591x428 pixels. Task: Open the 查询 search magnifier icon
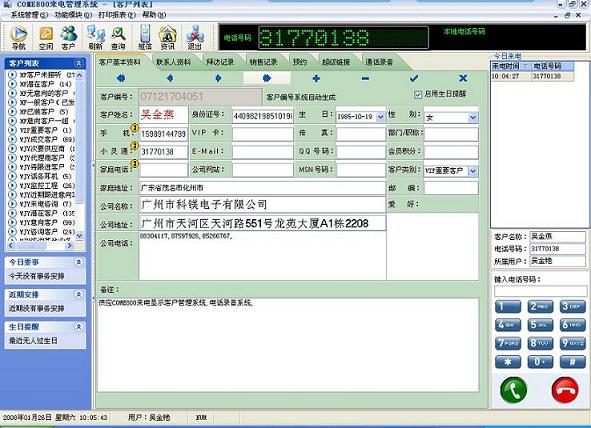click(118, 38)
